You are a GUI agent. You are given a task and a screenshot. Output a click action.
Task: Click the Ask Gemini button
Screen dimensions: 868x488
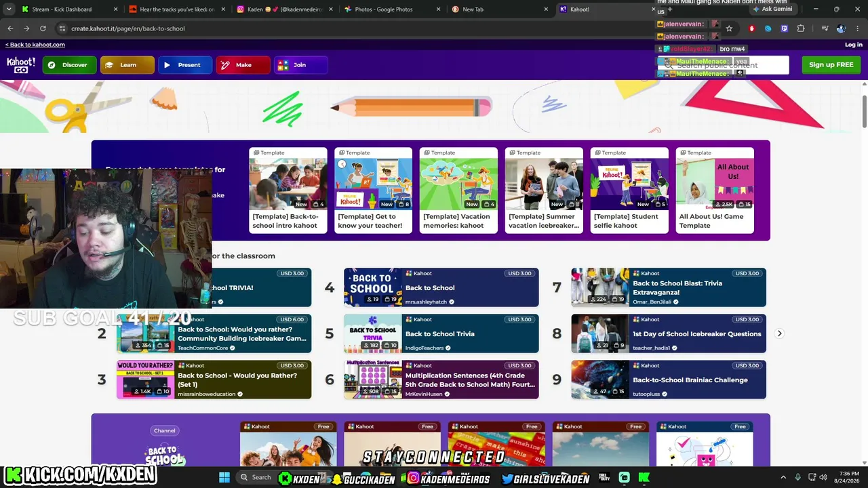772,9
